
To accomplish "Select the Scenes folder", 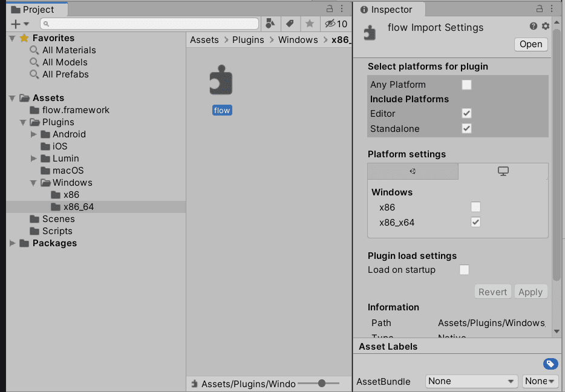I will click(x=58, y=219).
